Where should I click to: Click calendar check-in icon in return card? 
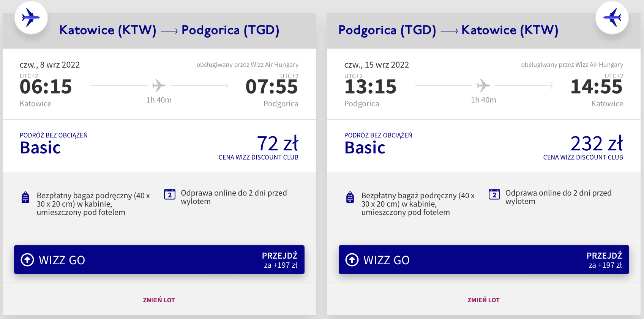tap(494, 194)
